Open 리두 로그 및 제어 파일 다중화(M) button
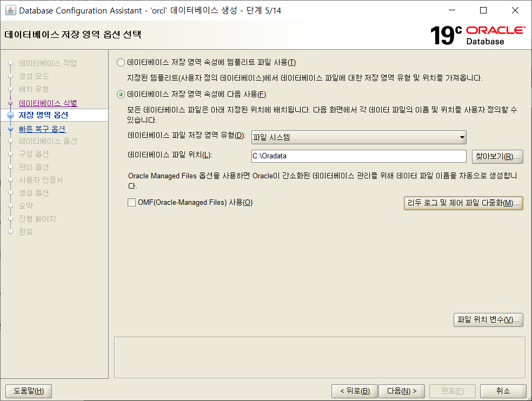The image size is (532, 401). coord(463,203)
